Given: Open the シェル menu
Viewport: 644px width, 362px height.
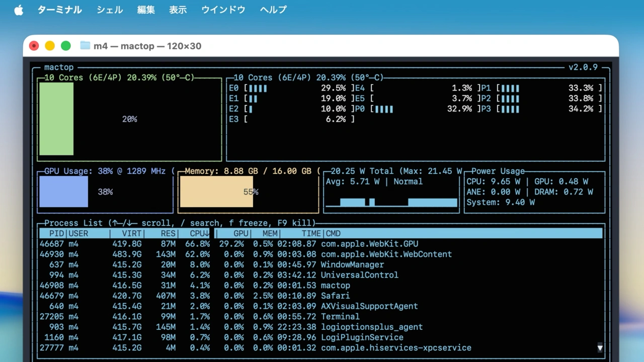Looking at the screenshot, I should pos(109,10).
